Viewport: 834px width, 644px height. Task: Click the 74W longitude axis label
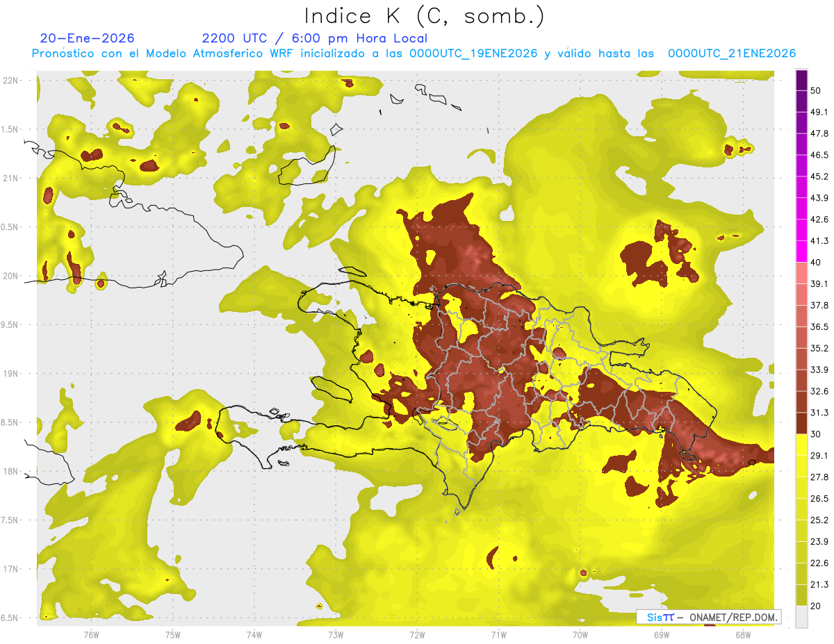(x=254, y=634)
